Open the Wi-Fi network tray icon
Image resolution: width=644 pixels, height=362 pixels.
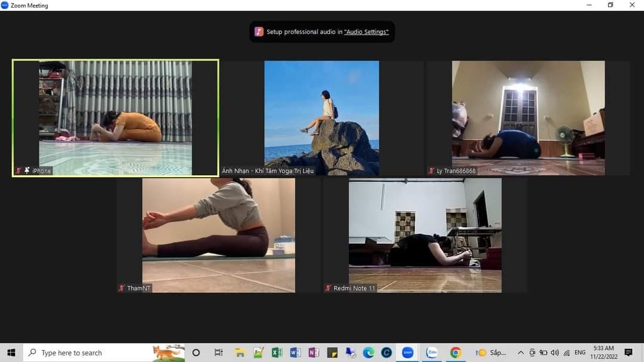(x=567, y=352)
